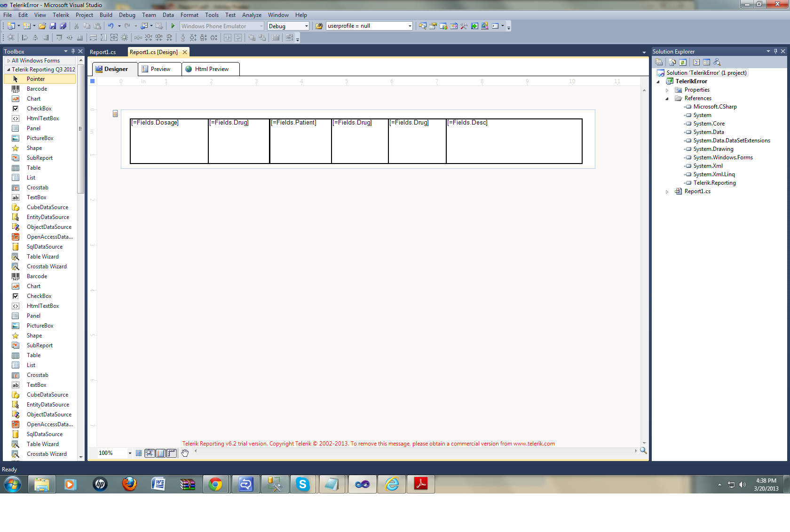Screen dimensions: 790x532
Task: Click the Save icon in the toolbar
Action: click(x=53, y=26)
